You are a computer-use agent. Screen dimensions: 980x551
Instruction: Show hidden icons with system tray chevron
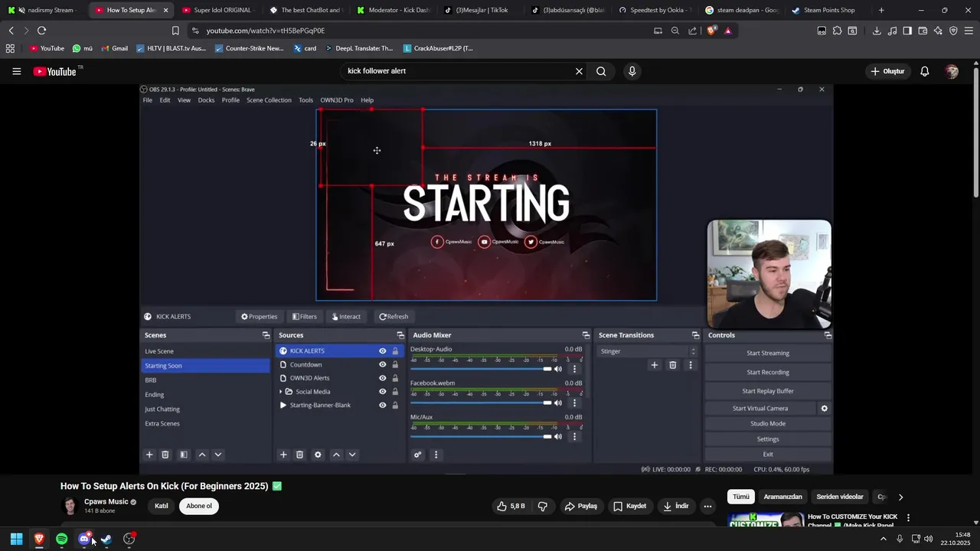pos(883,539)
